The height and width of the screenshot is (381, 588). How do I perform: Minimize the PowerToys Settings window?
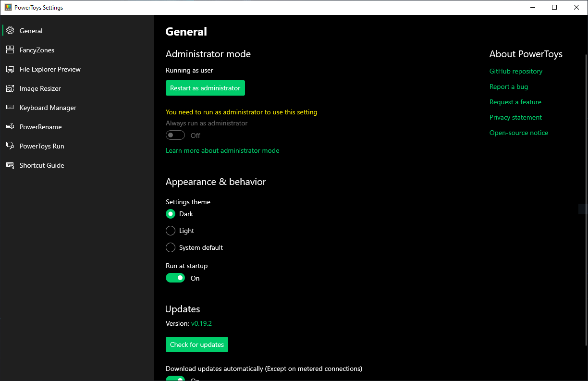pos(532,7)
